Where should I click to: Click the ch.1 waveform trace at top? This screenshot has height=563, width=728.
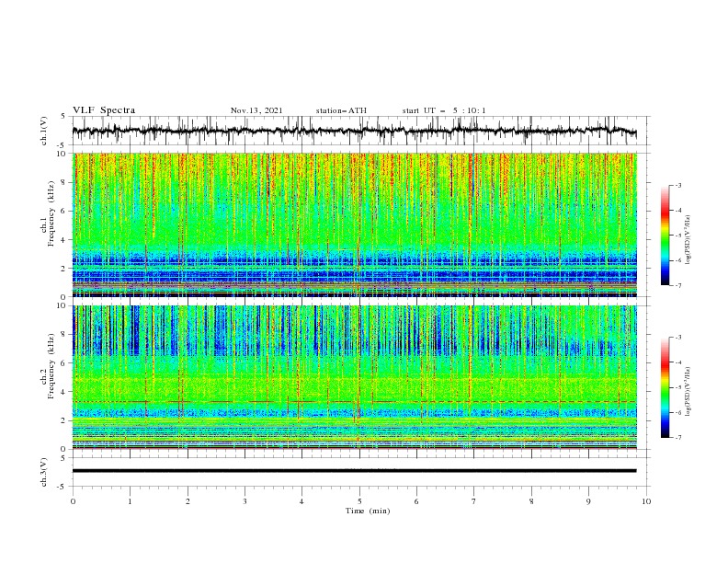coord(354,131)
